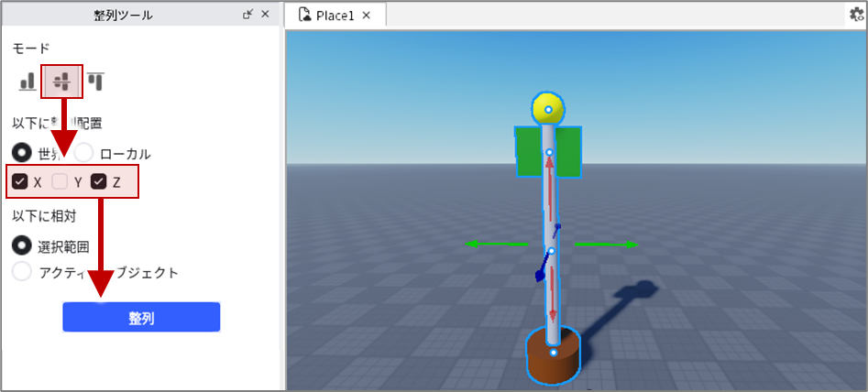Click the yellow sphere part
The image size is (868, 392).
(548, 109)
